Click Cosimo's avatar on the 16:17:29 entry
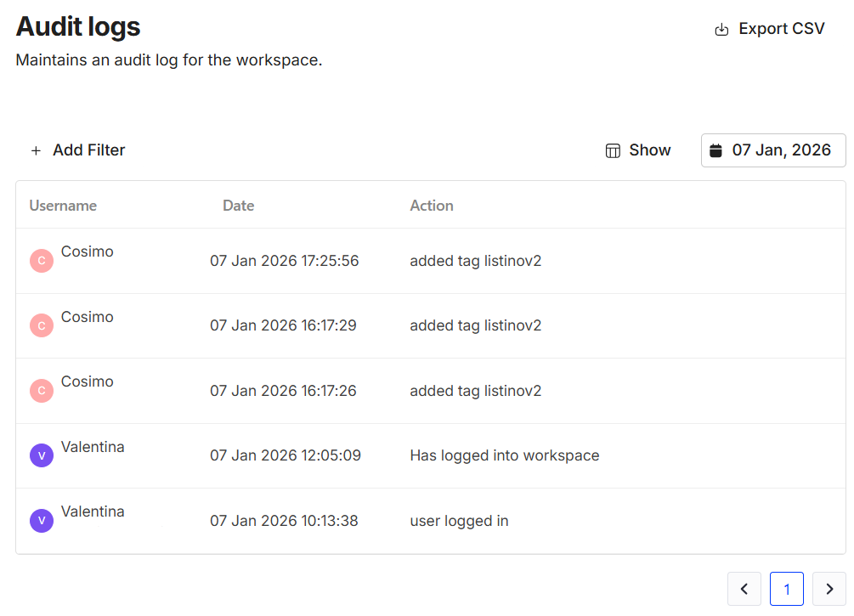 pos(42,325)
